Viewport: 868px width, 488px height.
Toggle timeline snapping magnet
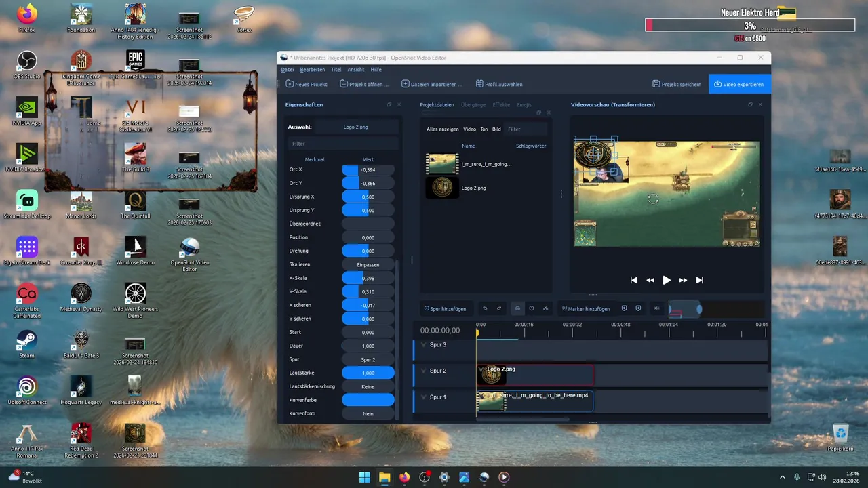point(517,308)
